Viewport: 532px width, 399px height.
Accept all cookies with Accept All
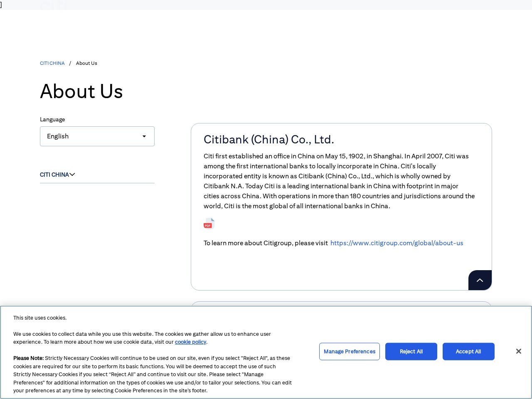click(x=468, y=352)
